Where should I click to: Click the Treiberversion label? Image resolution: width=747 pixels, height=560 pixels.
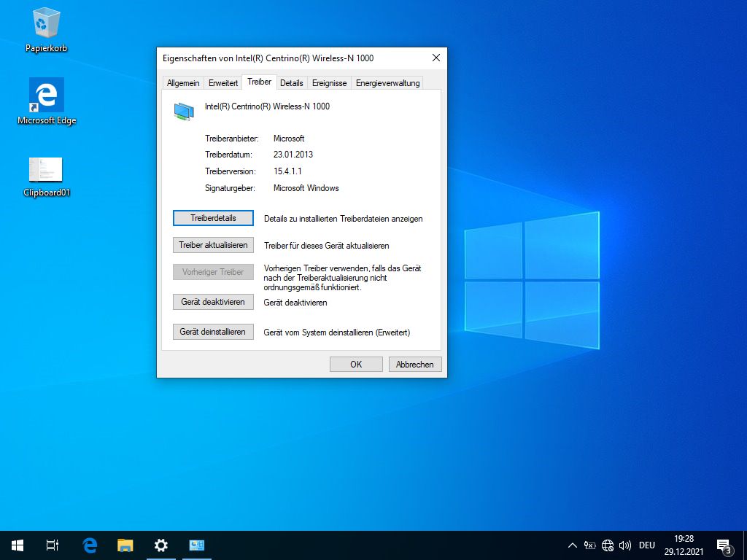[231, 171]
